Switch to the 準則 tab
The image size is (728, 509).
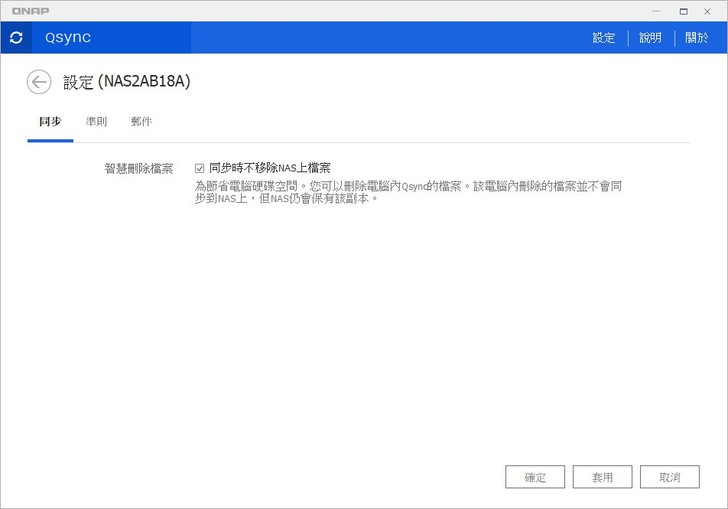tap(96, 122)
